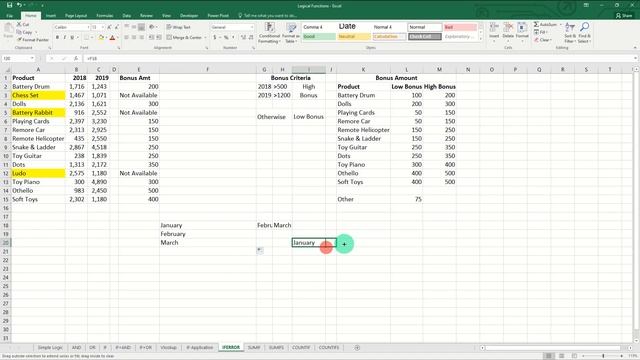
Task: Apply the percent style
Action: [x=226, y=38]
